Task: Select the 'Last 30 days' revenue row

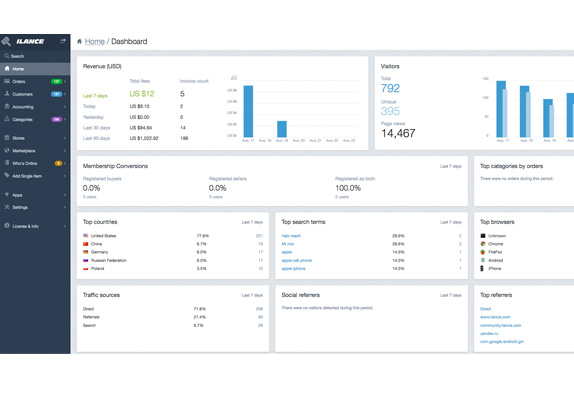Action: pyautogui.click(x=146, y=128)
